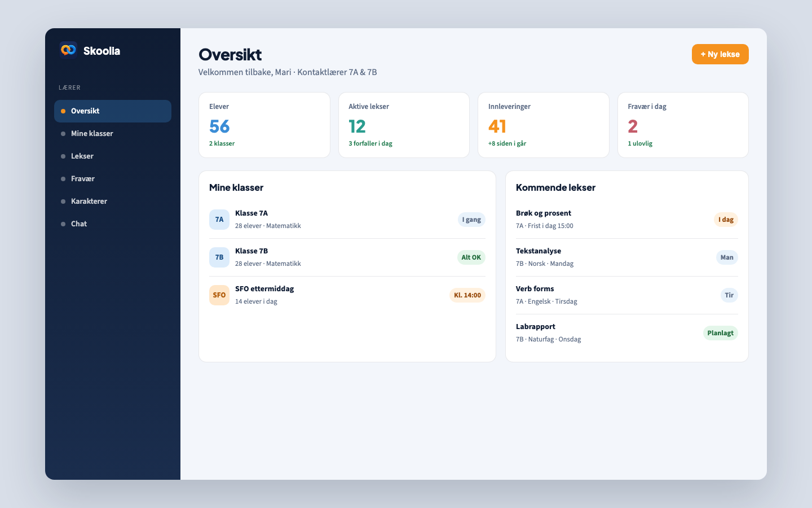Click the Oversikt page heading
812x508 pixels.
point(230,55)
